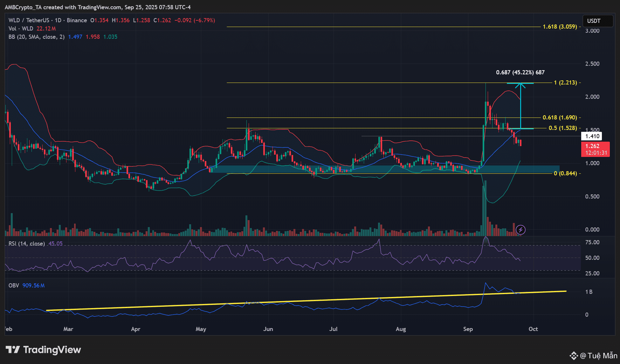This screenshot has width=620, height=364.
Task: Select the 0.618 (1.690) Fibonacci label
Action: [x=560, y=118]
